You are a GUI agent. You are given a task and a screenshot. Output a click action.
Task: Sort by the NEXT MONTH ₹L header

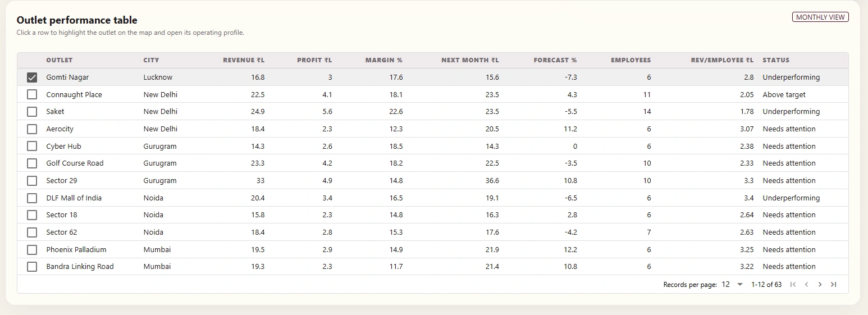point(470,60)
